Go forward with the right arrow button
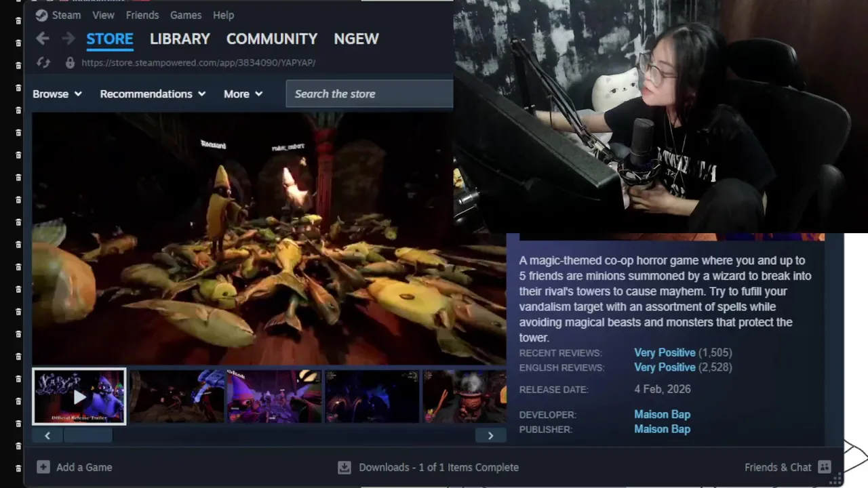Image resolution: width=868 pixels, height=488 pixels. pos(68,39)
